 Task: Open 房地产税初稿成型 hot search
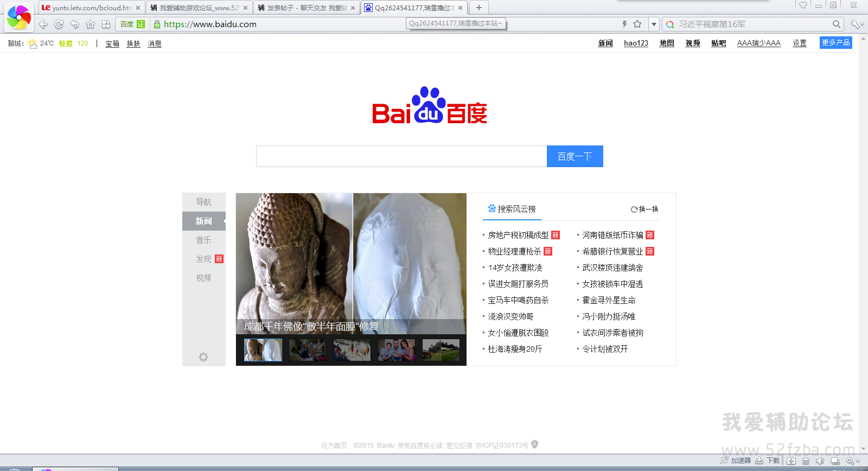518,235
